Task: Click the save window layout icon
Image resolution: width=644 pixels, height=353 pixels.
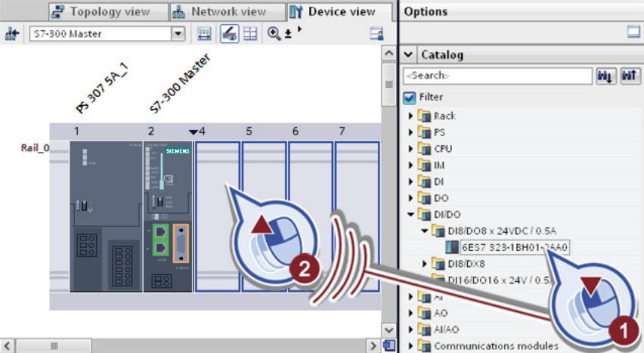Action: point(376,34)
